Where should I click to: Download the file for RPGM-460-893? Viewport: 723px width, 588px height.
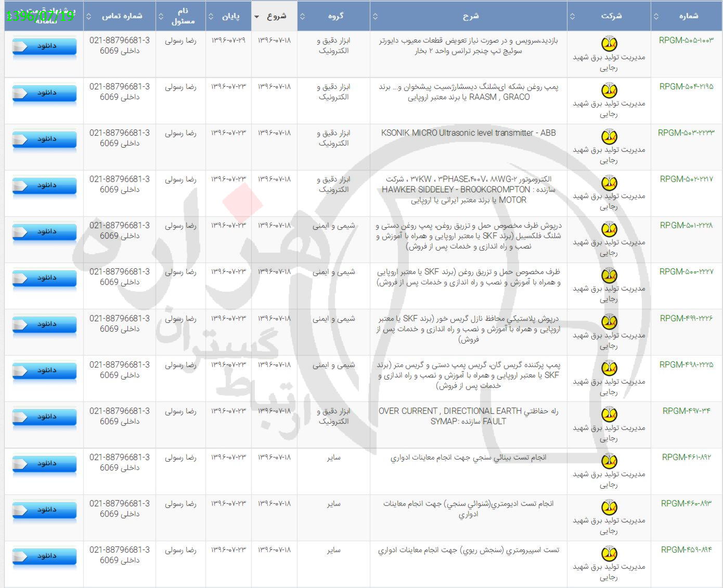44,509
